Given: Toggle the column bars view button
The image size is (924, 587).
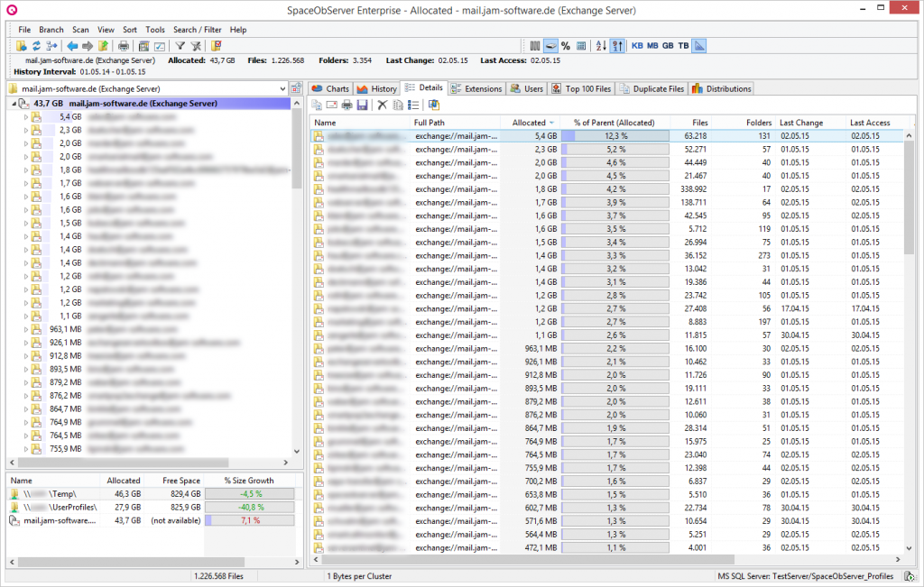Looking at the screenshot, I should click(535, 46).
